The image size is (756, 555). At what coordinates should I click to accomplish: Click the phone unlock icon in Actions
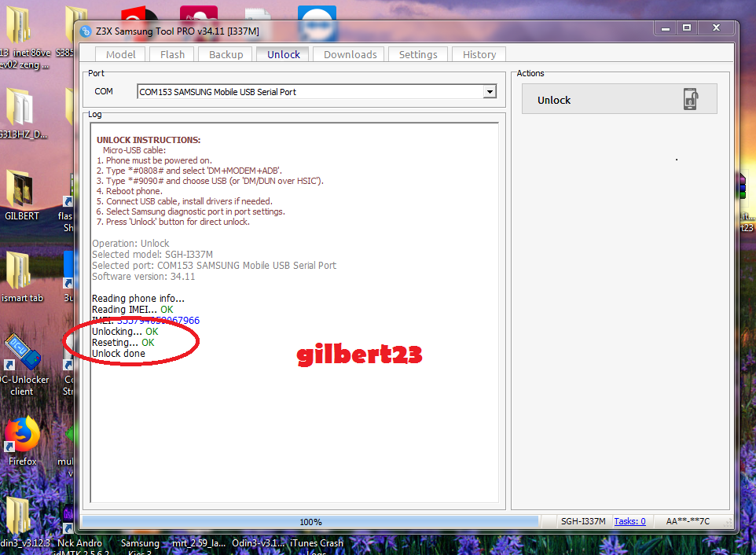691,99
